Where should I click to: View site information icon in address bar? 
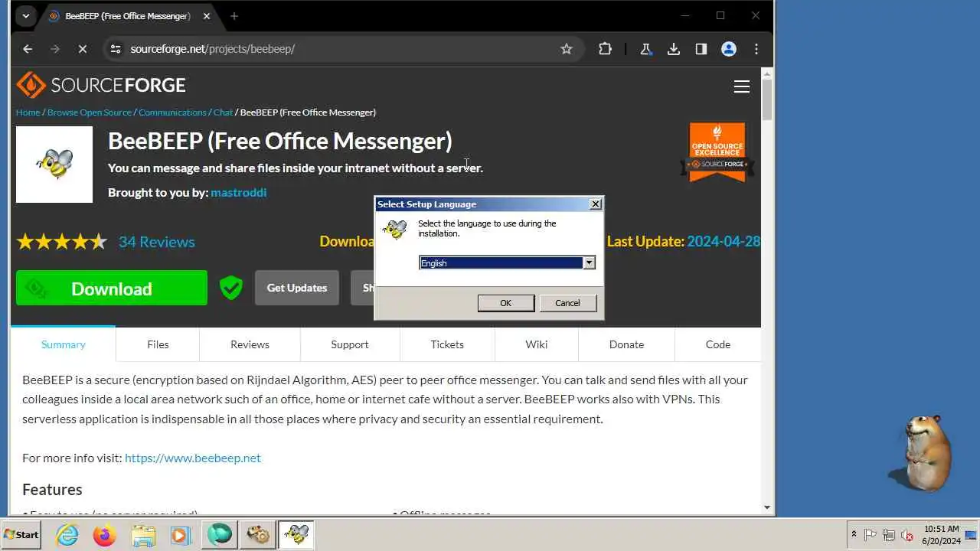[116, 49]
